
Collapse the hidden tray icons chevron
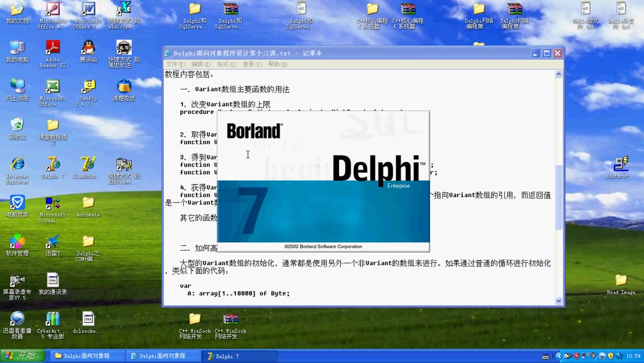tap(559, 356)
